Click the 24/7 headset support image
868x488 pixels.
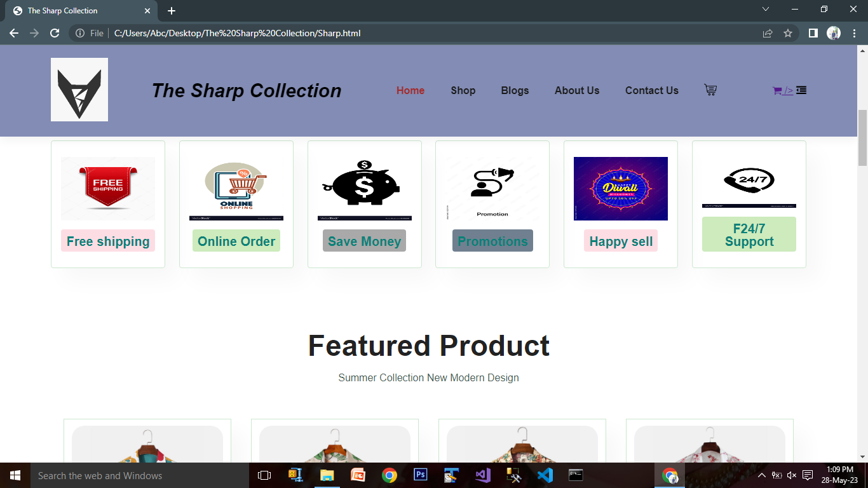(x=749, y=182)
